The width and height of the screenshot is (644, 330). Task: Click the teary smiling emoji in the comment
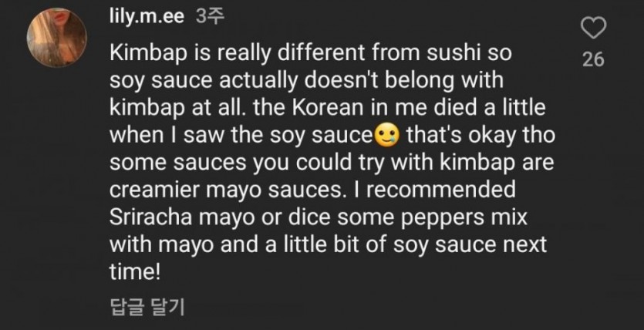coord(384,137)
